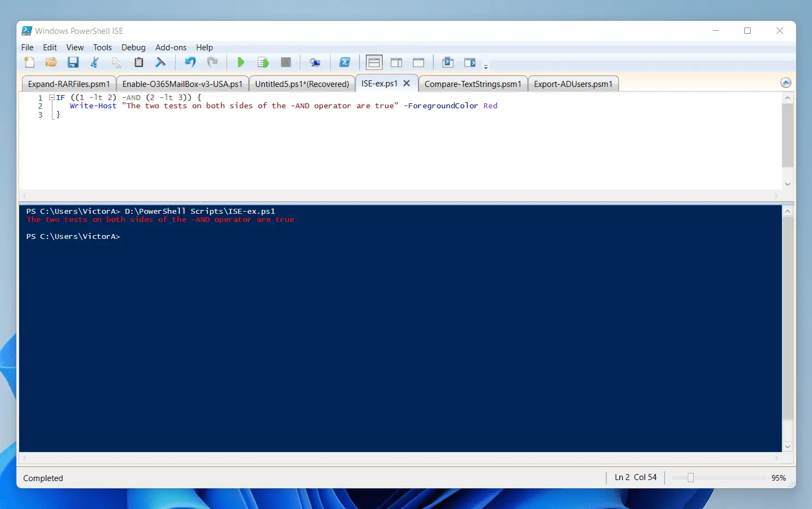Start PowerShell.exe with the blue console icon
The image size is (812, 509).
coord(345,62)
